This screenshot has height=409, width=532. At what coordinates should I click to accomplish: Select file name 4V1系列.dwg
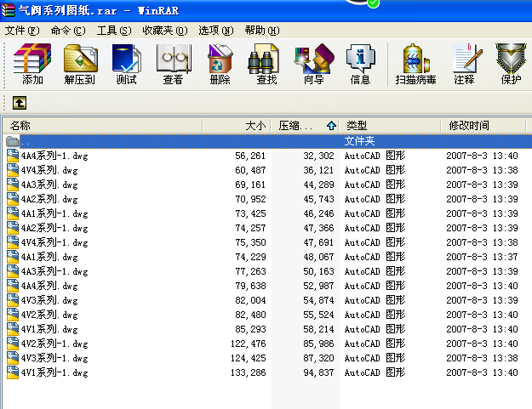pos(49,329)
